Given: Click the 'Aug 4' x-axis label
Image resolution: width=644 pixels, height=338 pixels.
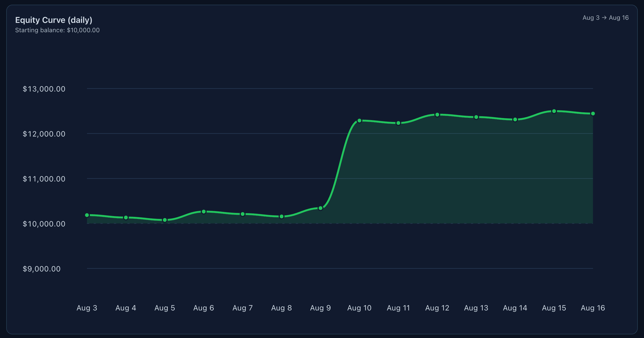Looking at the screenshot, I should click(126, 308).
